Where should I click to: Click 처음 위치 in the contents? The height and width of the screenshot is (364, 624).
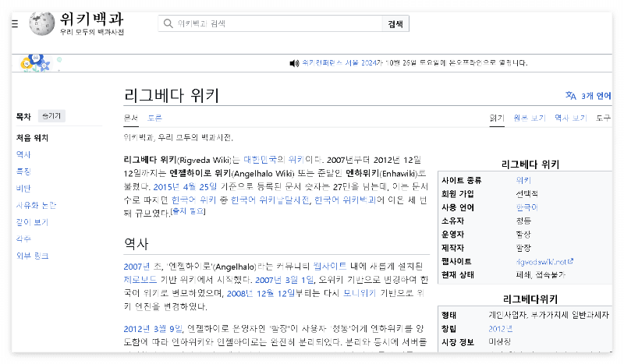point(32,138)
